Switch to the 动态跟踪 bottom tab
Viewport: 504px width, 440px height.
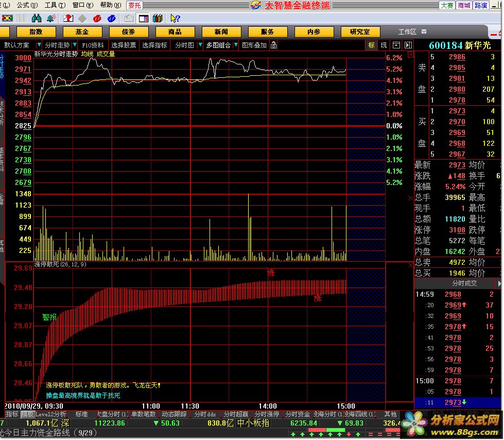coord(174,414)
